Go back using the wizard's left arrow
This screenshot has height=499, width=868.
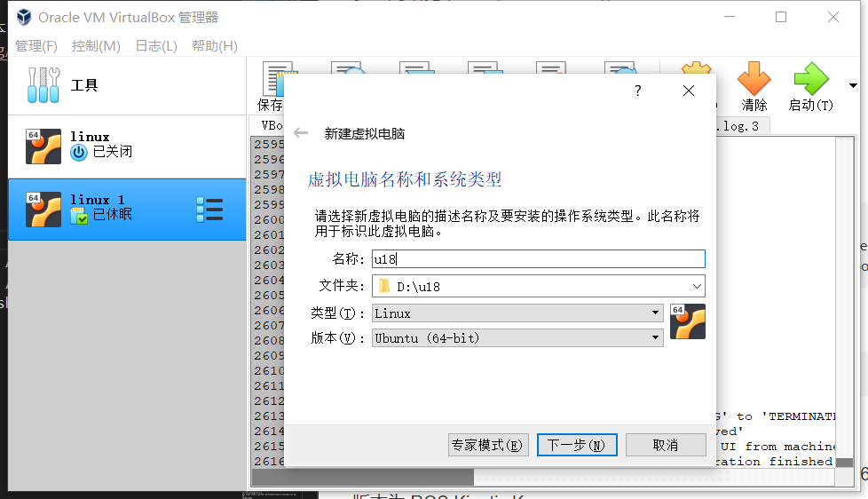[x=301, y=133]
